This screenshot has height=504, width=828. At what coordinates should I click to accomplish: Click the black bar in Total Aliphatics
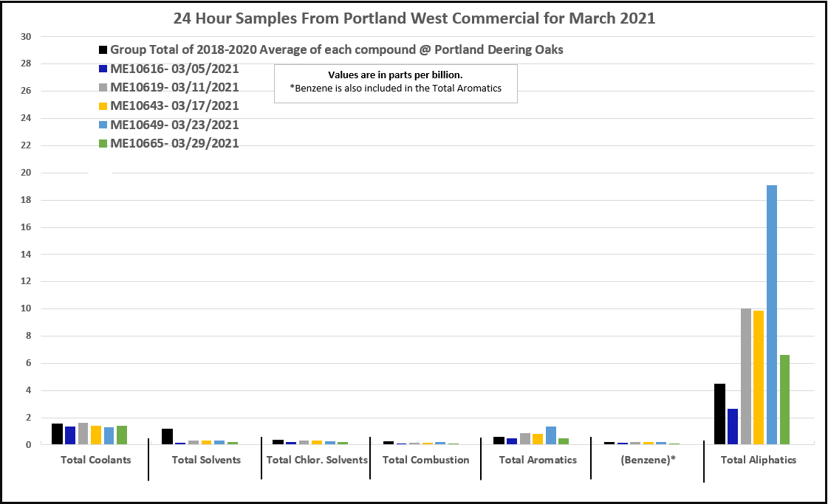[x=719, y=414]
